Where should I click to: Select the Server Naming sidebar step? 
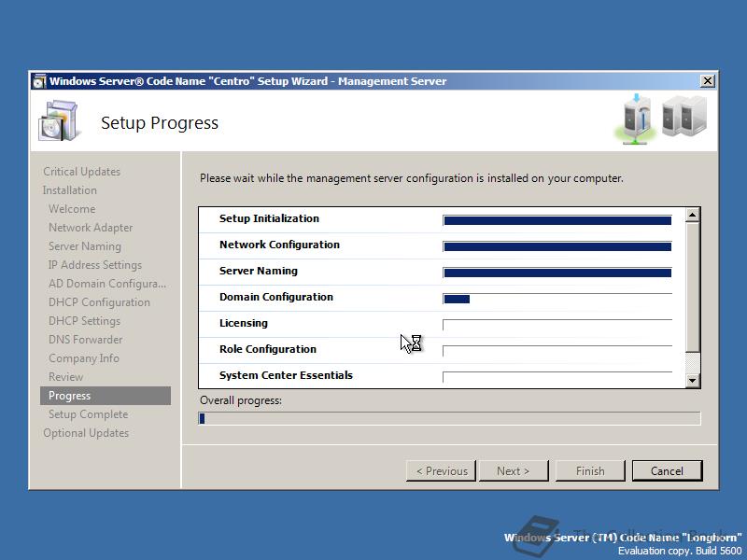[85, 246]
